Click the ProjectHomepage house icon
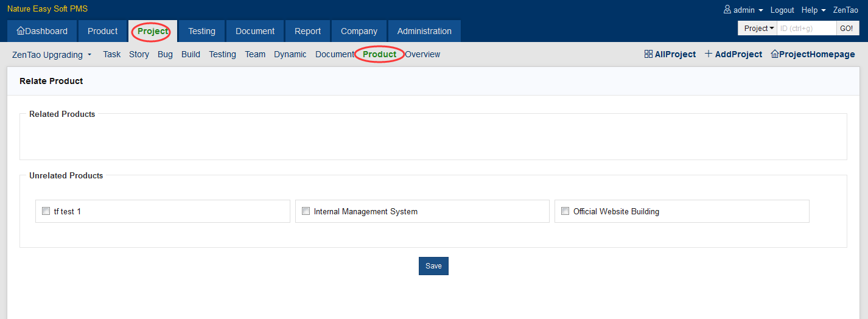This screenshot has width=868, height=319. pos(775,54)
